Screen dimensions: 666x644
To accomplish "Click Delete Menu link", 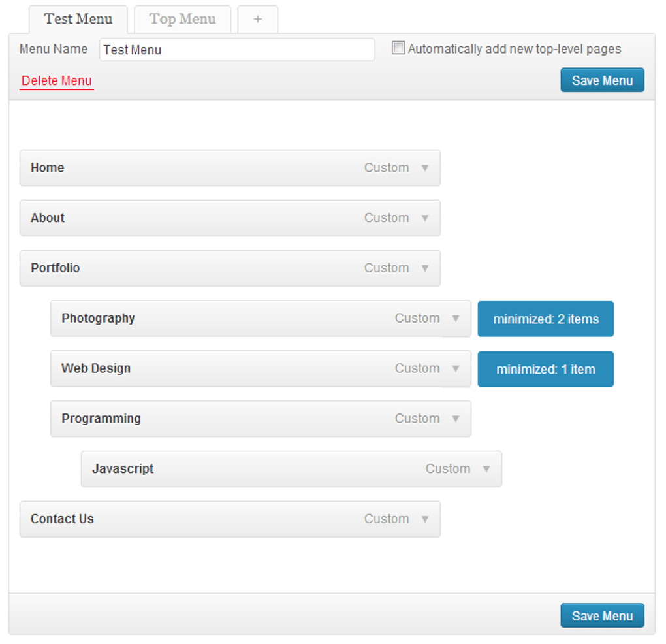I will tap(56, 80).
